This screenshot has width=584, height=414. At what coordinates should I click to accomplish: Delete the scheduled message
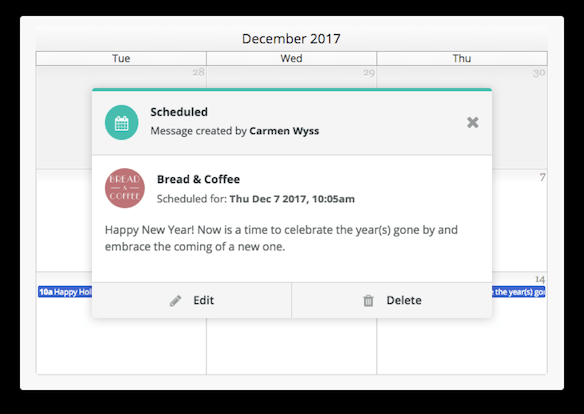click(x=392, y=300)
